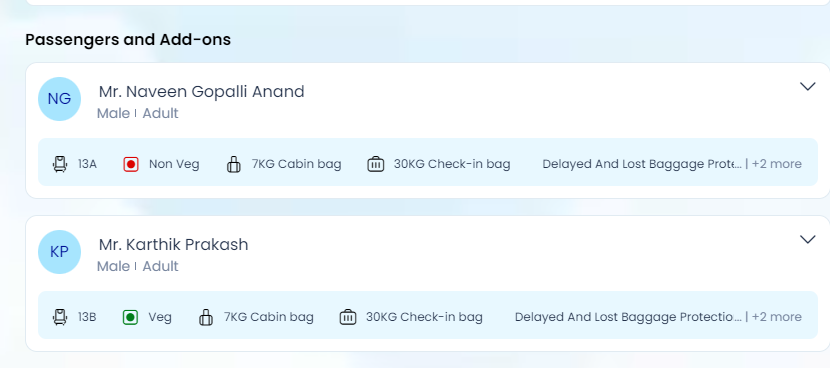Screen dimensions: 830x368
Task: Expand Mr. Naveen Gopalli Anand passenger details
Action: (x=807, y=86)
